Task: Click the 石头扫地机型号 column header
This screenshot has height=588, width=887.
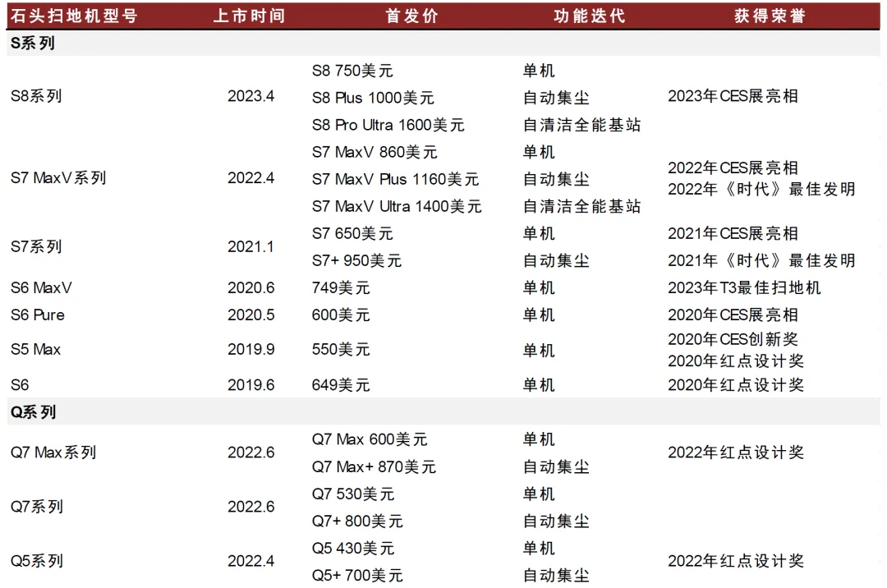Action: (74, 16)
